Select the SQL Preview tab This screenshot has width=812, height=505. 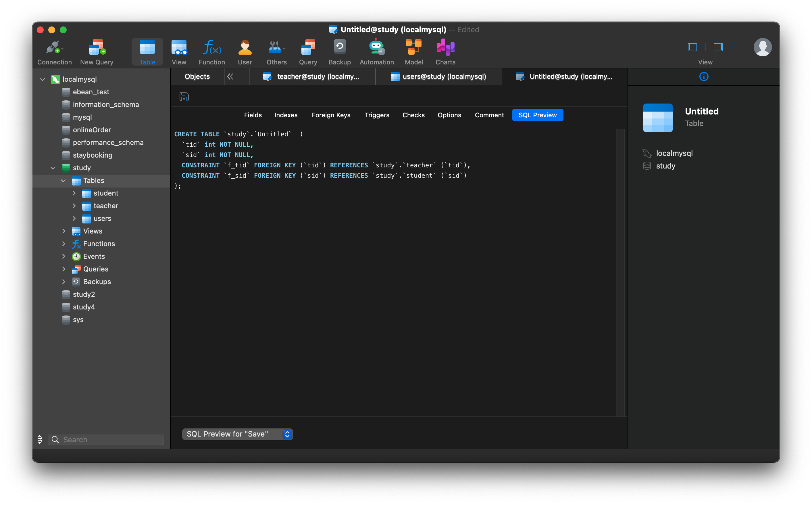coord(537,115)
